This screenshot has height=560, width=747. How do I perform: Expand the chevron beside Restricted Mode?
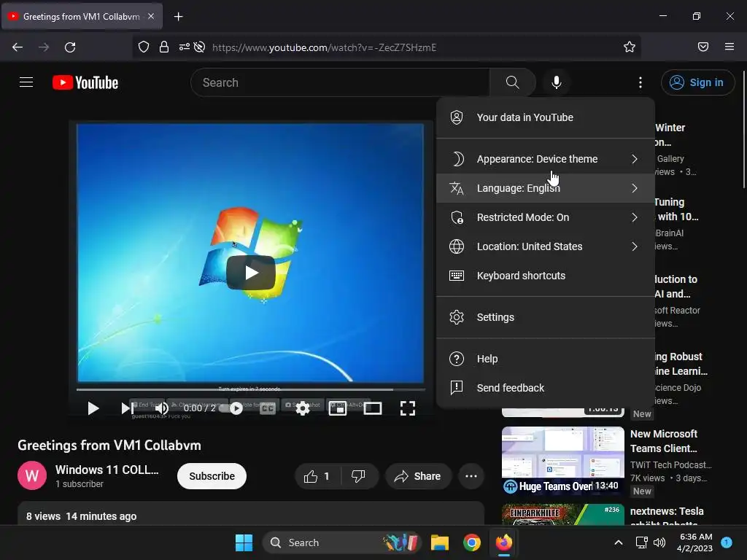tap(634, 217)
